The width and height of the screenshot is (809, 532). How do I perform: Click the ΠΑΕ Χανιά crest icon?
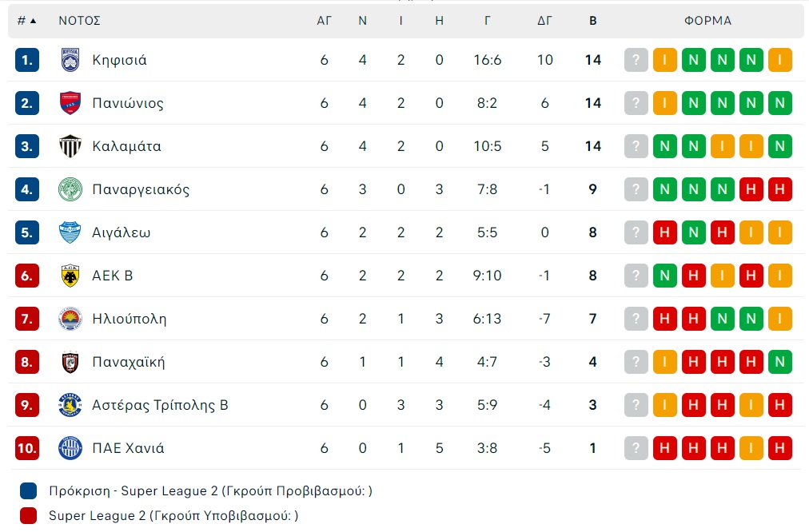pyautogui.click(x=70, y=448)
